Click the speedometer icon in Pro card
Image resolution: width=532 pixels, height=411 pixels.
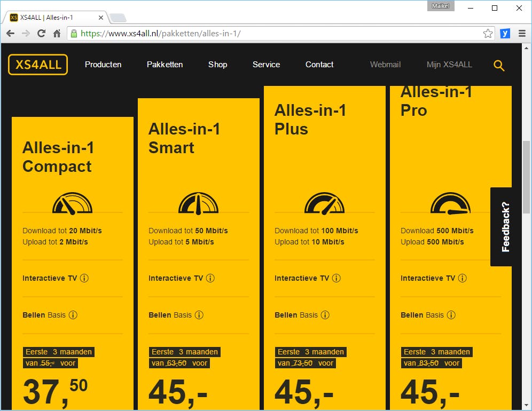pos(451,203)
